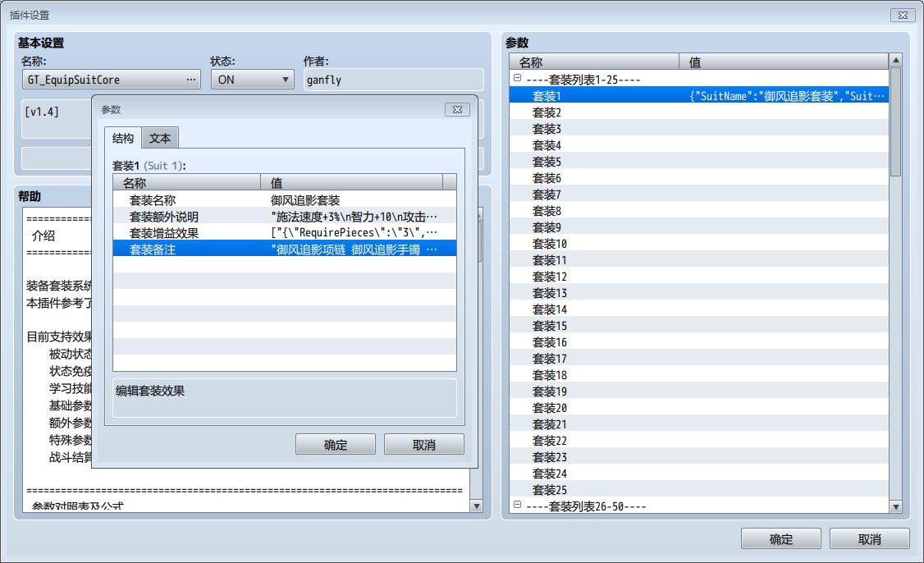Screen dimensions: 924x563
Task: Click the 作者 field containing ganfly
Action: [394, 80]
